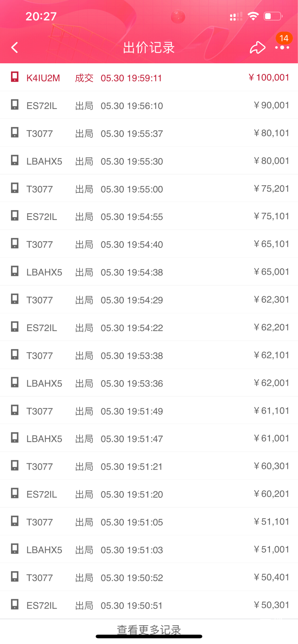Tap the red phone icon beside K4IU2M
The image size is (298, 644).
pyautogui.click(x=15, y=77)
